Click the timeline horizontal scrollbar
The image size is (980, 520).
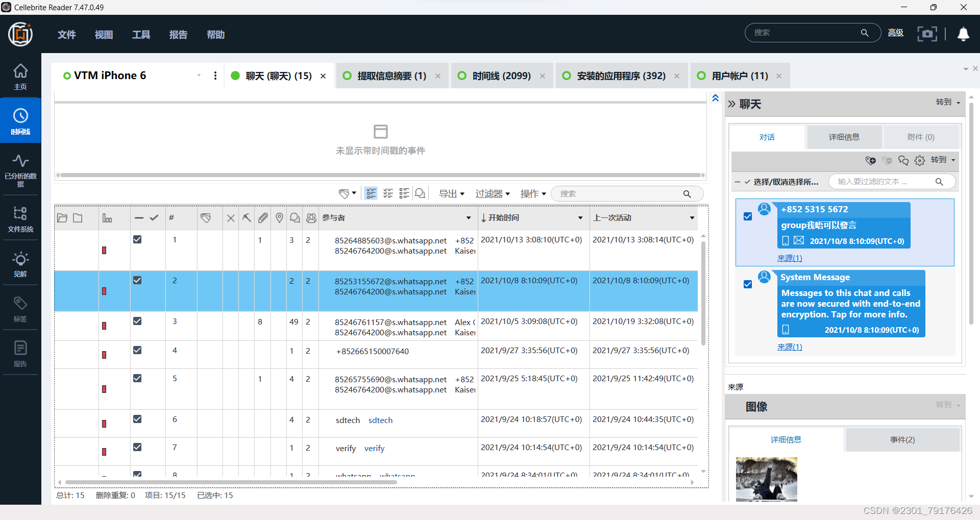380,175
